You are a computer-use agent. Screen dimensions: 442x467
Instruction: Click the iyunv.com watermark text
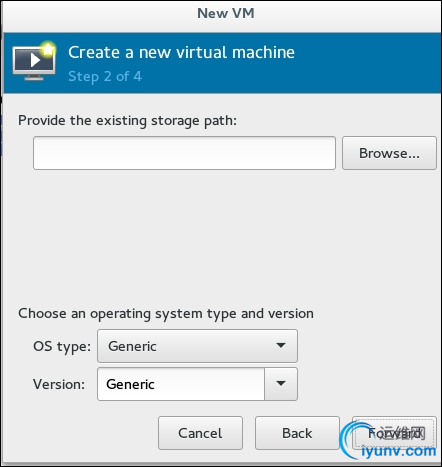pyautogui.click(x=399, y=451)
